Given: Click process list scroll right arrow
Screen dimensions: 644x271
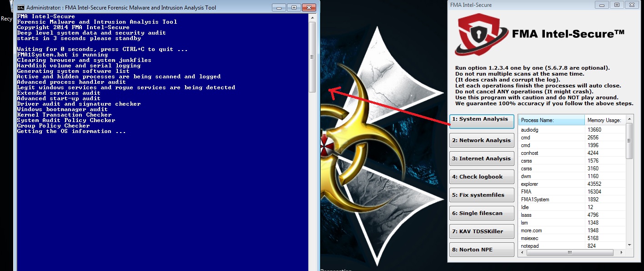Looking at the screenshot, I should [x=622, y=253].
